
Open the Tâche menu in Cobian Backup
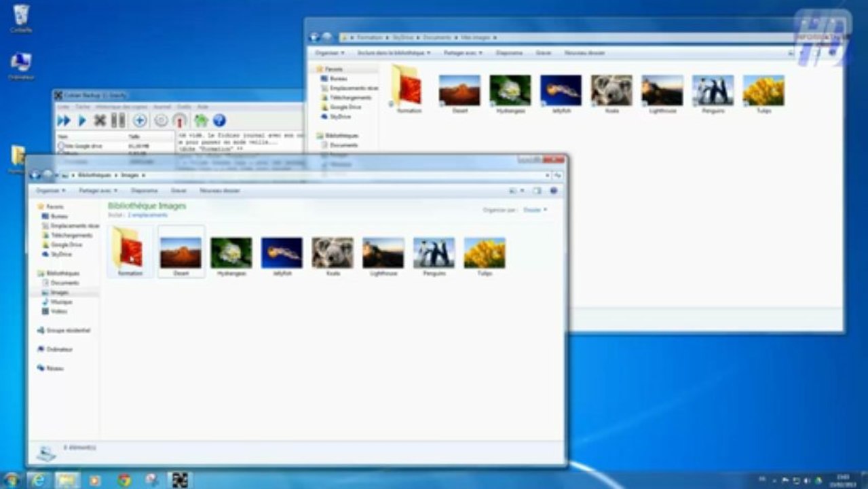coord(83,107)
